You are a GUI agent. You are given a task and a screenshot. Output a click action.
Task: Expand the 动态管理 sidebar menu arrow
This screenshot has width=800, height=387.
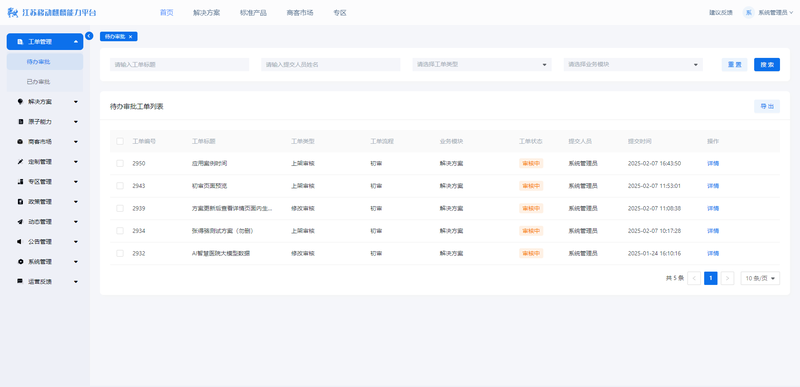[x=76, y=222]
